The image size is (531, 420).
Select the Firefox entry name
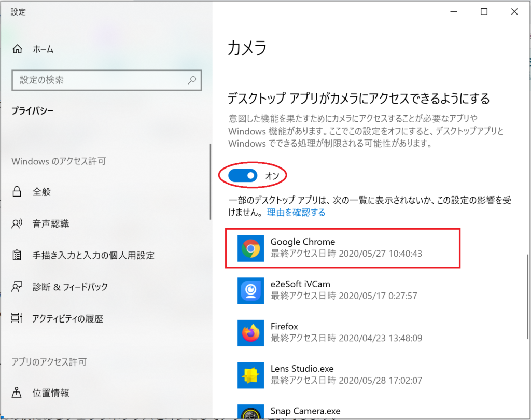click(284, 326)
